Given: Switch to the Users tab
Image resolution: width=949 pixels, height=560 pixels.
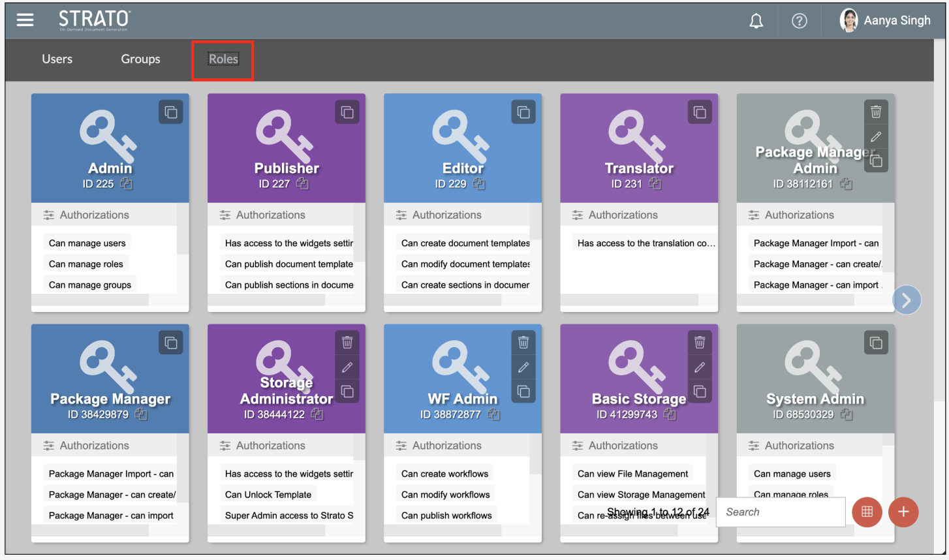Looking at the screenshot, I should pos(57,59).
